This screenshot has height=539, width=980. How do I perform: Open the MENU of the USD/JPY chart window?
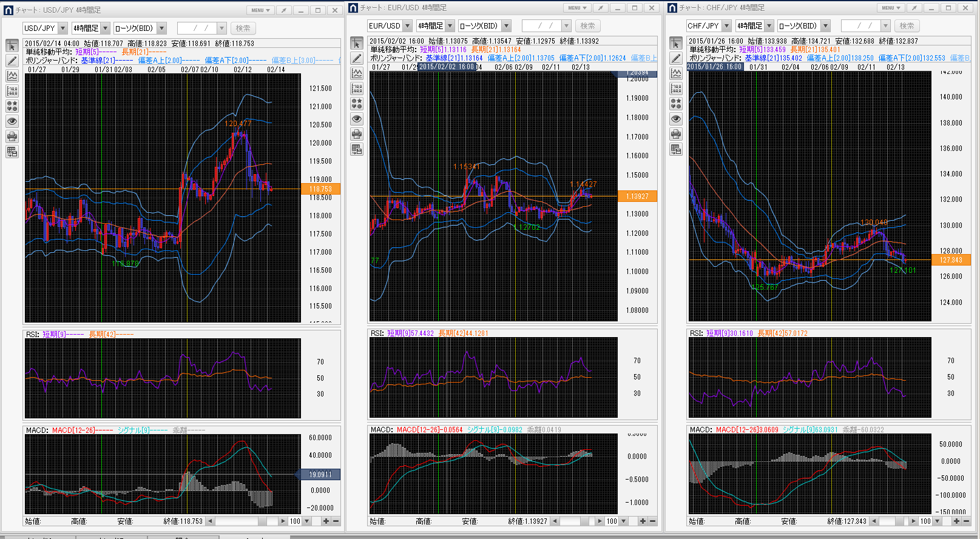point(260,10)
